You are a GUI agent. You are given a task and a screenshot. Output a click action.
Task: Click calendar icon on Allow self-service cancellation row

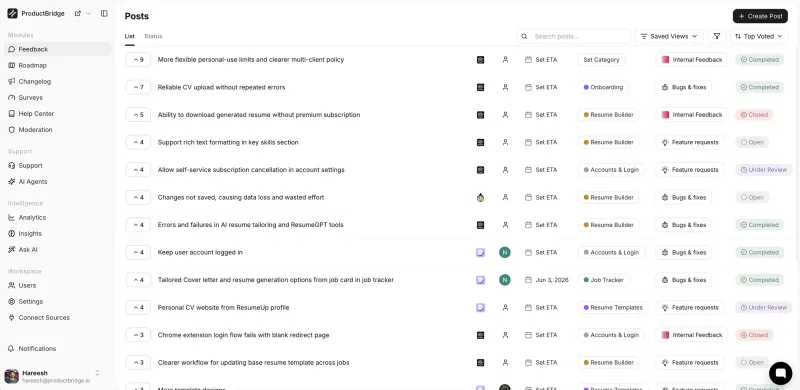[528, 170]
